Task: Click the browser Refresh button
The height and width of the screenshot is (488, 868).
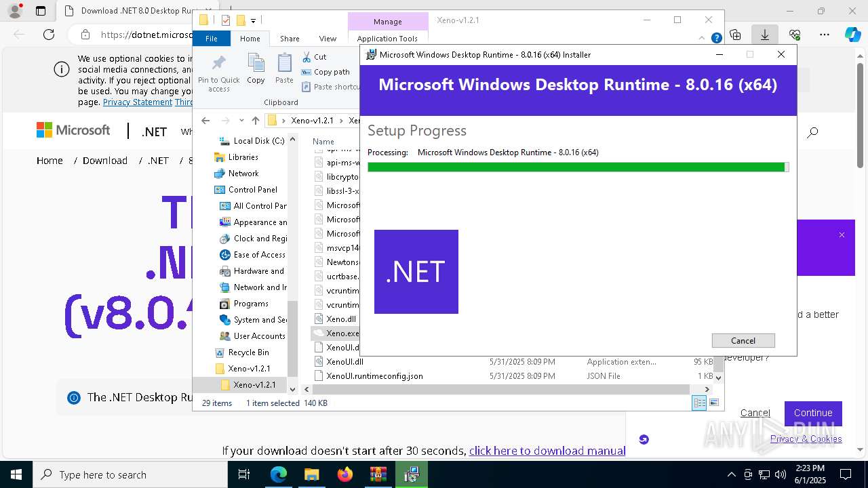Action: 49,35
